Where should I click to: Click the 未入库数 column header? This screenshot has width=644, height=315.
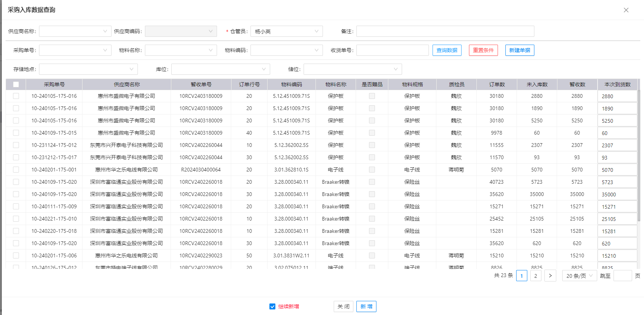pyautogui.click(x=537, y=84)
